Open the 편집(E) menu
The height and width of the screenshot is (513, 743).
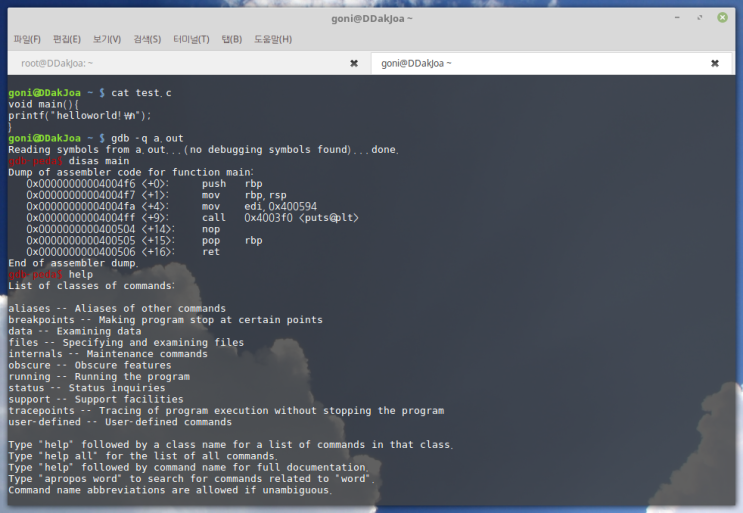(67, 39)
